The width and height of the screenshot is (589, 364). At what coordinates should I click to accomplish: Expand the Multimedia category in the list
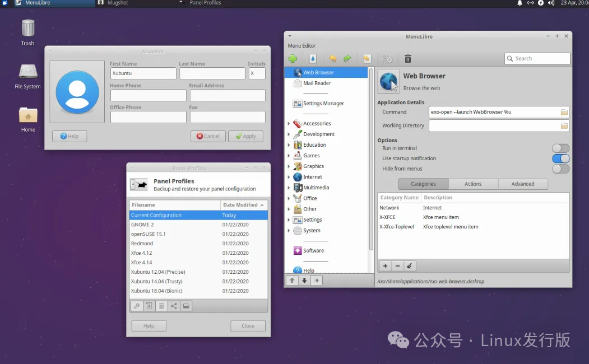tap(289, 188)
